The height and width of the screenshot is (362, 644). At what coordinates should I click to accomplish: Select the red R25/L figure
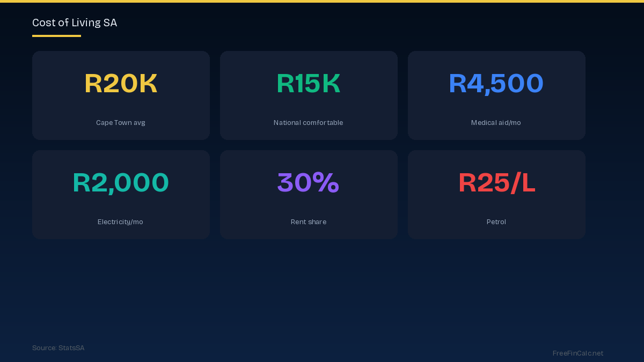(496, 183)
